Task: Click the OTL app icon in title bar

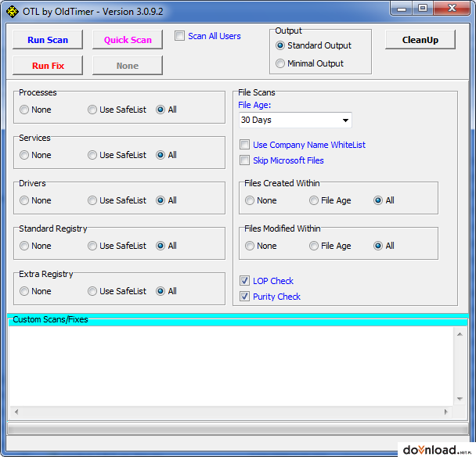Action: (13, 12)
